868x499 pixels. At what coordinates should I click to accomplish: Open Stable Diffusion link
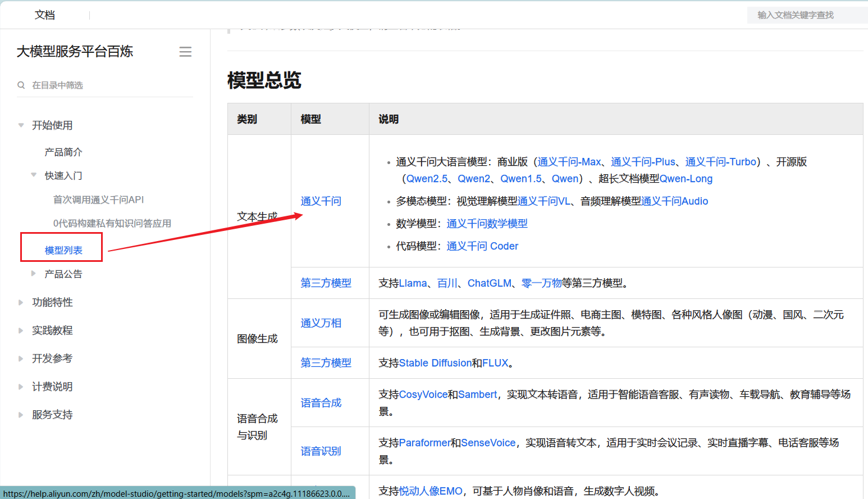(x=435, y=363)
